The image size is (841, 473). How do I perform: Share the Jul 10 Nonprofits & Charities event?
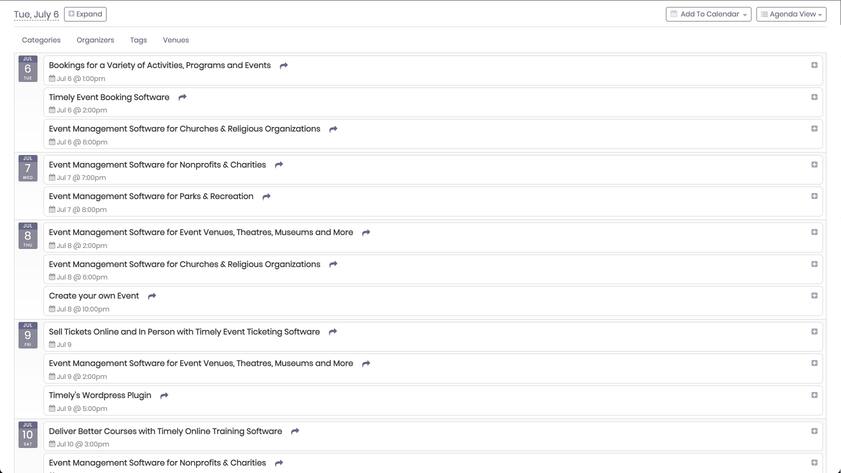click(x=279, y=463)
